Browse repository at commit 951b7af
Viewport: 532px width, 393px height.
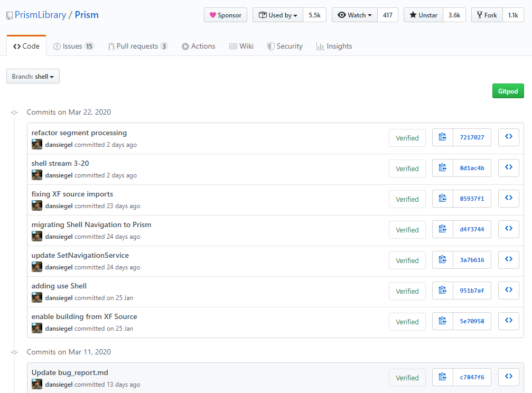509,290
